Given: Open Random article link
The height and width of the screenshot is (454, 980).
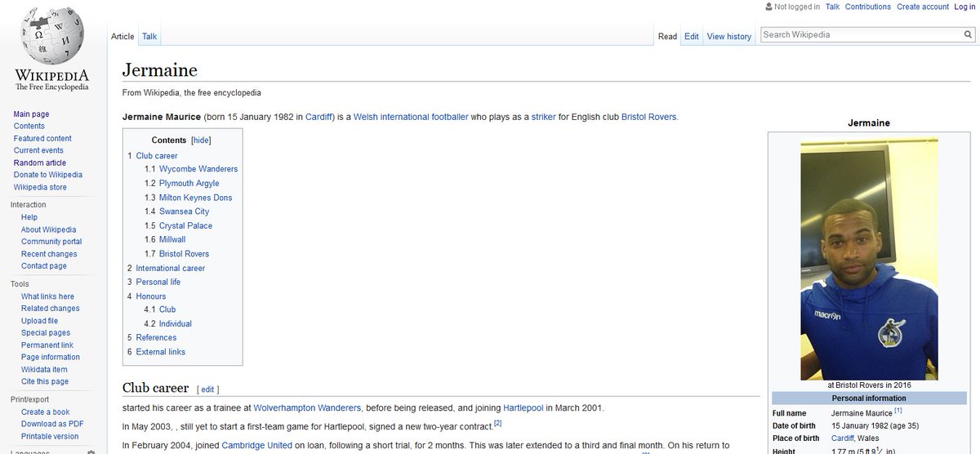Looking at the screenshot, I should click(x=40, y=163).
